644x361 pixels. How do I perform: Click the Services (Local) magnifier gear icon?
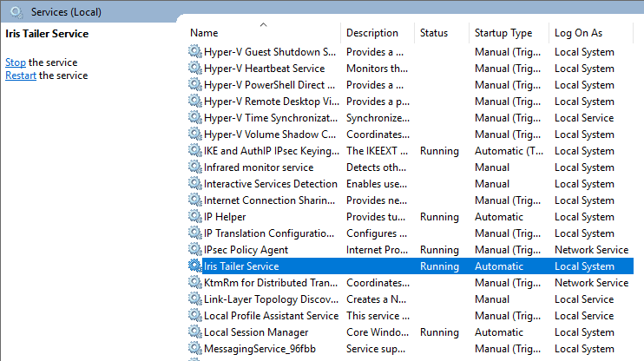(16, 12)
